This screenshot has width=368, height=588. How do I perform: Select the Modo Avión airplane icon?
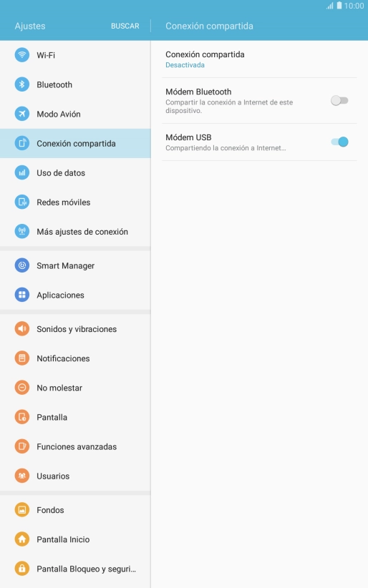pyautogui.click(x=22, y=114)
